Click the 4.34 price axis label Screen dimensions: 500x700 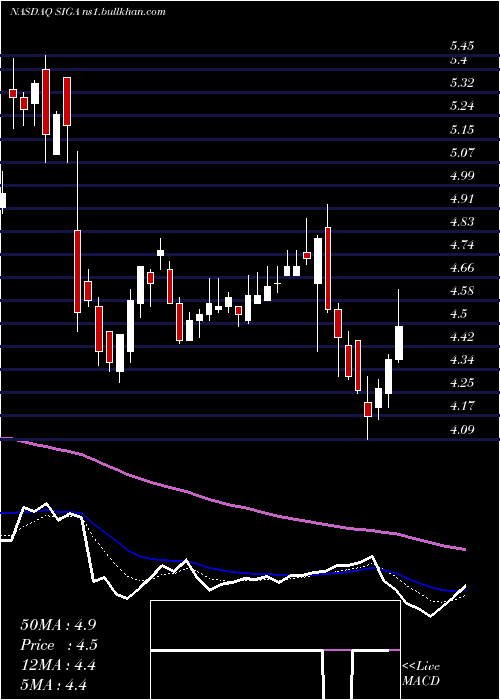462,360
